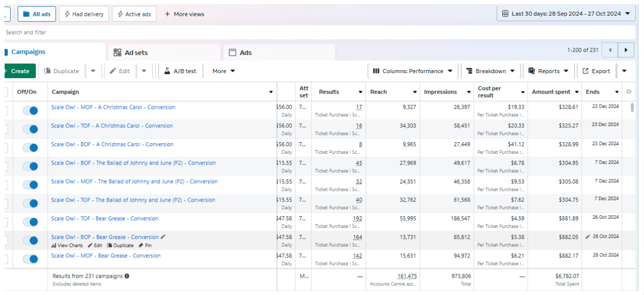
Task: Disable MOF Ballad of Johnny and June campaign
Action: point(30,185)
